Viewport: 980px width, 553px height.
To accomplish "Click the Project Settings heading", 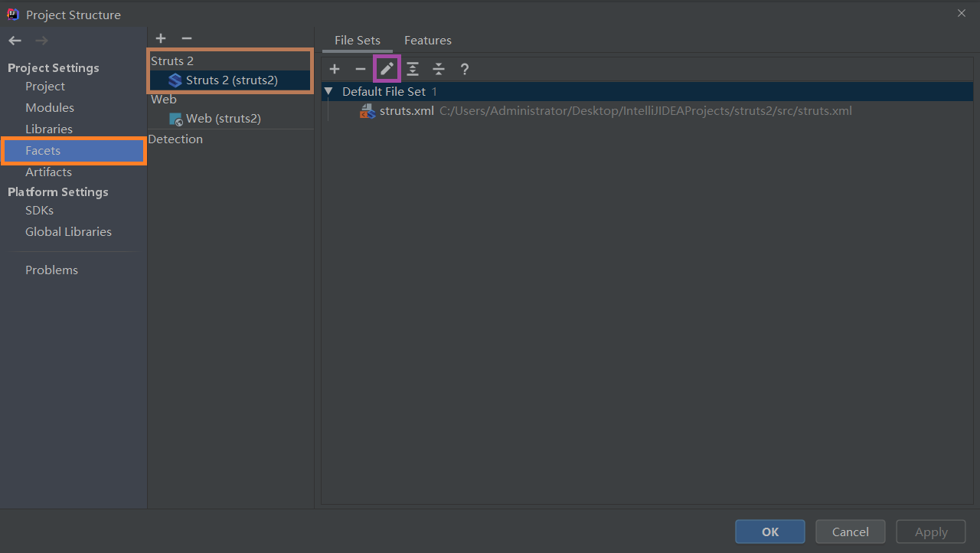I will (x=54, y=68).
